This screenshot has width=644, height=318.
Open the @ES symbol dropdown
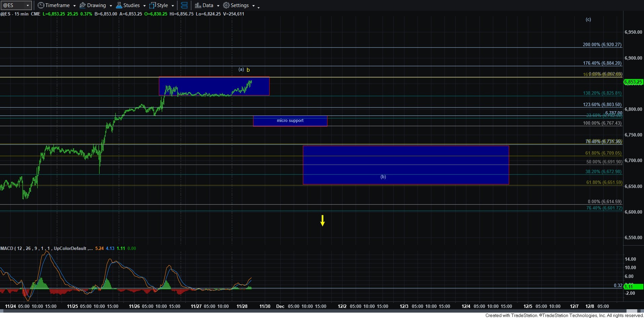coord(28,5)
